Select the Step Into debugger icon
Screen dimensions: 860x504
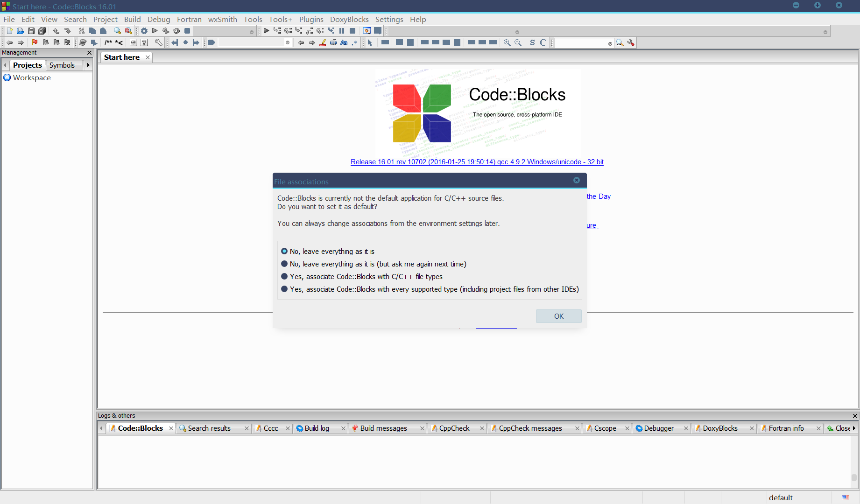tap(299, 30)
